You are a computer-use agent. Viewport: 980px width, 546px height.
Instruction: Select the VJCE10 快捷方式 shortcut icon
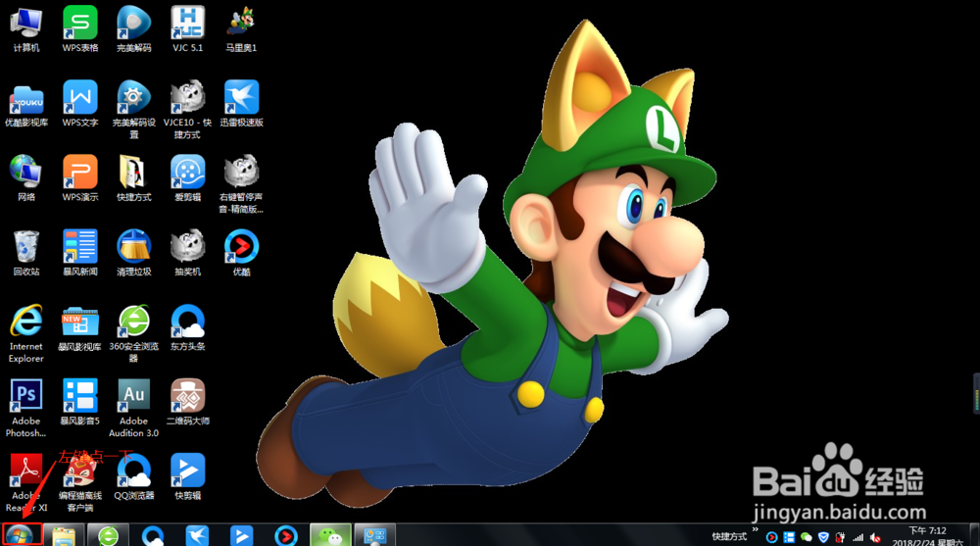pyautogui.click(x=187, y=110)
